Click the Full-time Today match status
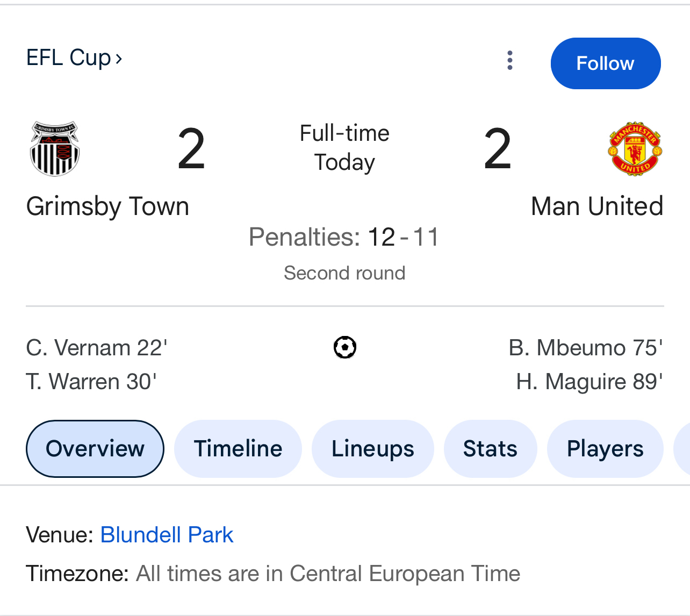690x616 pixels. (344, 148)
